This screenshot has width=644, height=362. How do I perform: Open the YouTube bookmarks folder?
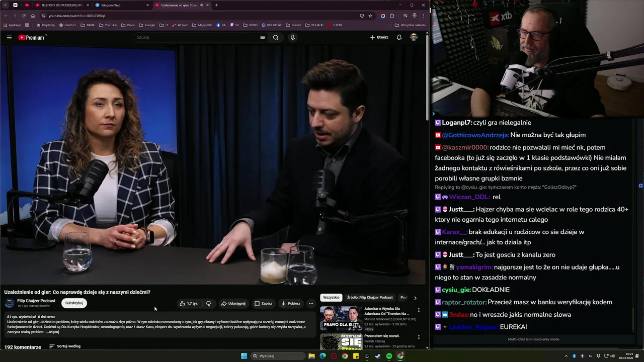pyautogui.click(x=108, y=25)
